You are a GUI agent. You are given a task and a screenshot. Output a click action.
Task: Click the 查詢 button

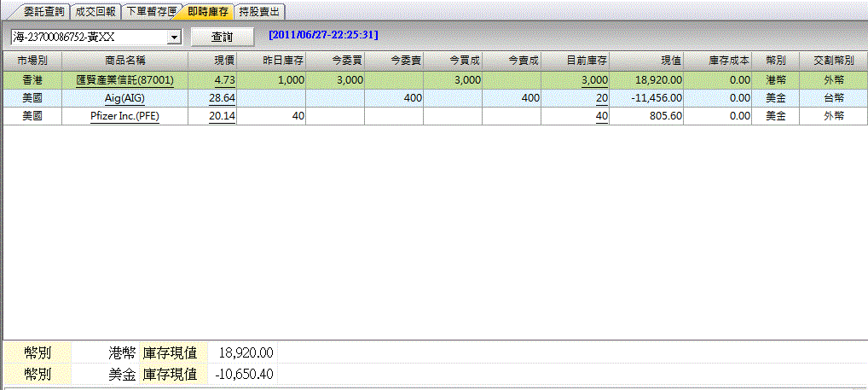[222, 38]
